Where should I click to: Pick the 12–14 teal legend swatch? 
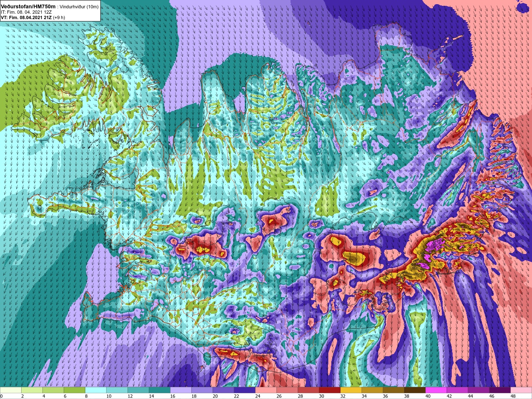click(138, 390)
